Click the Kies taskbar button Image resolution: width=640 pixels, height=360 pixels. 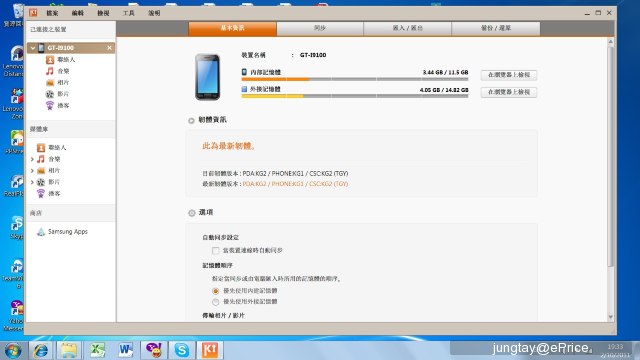210,351
